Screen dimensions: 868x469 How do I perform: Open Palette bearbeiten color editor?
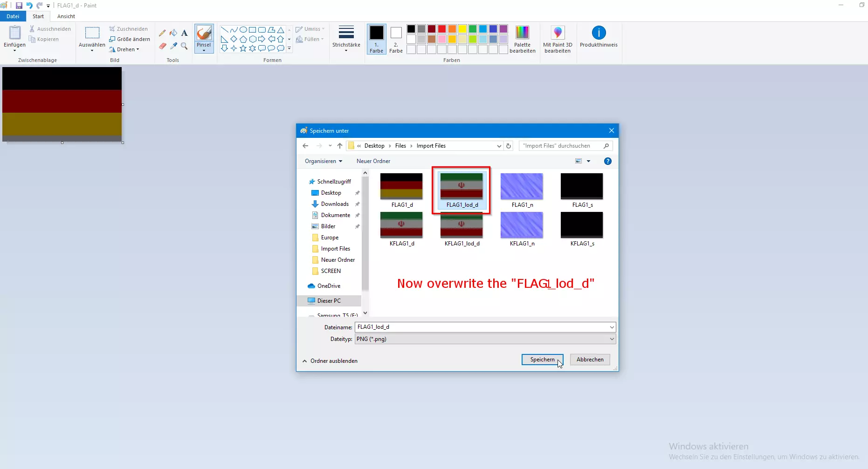pos(522,39)
